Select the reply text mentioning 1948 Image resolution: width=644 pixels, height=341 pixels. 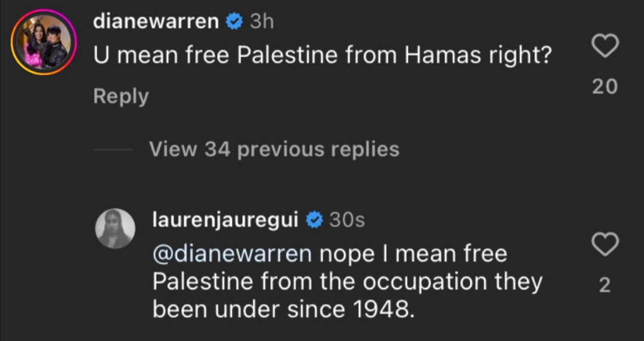348,282
